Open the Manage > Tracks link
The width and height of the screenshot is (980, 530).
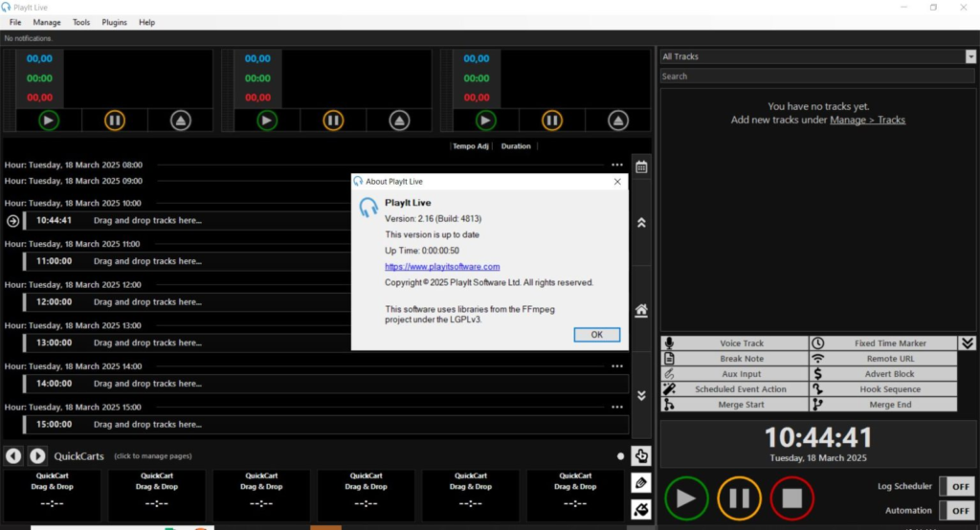point(867,120)
